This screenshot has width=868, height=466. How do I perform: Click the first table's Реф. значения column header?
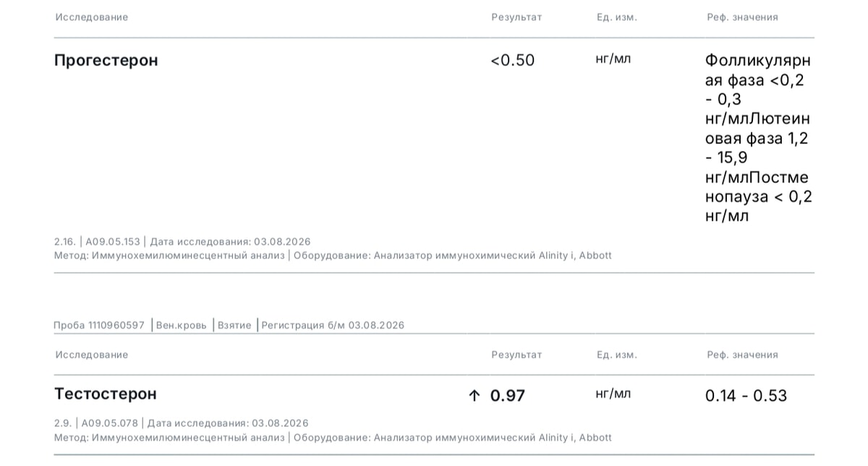[743, 17]
